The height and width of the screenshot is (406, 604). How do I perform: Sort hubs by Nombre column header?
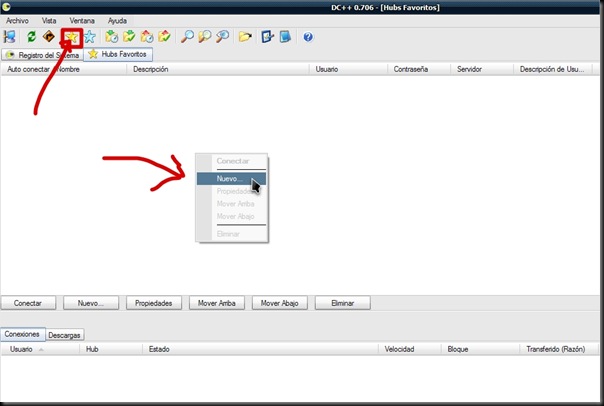[90, 69]
